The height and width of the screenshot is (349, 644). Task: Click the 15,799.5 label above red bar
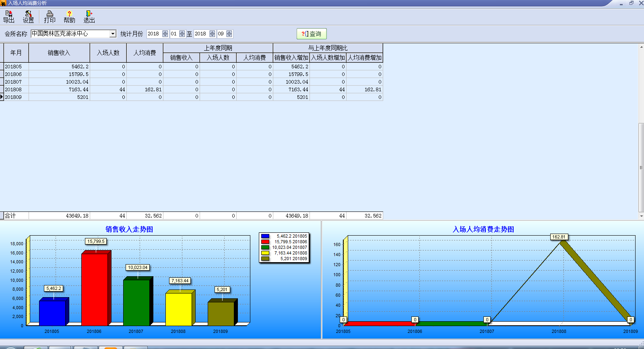[96, 241]
